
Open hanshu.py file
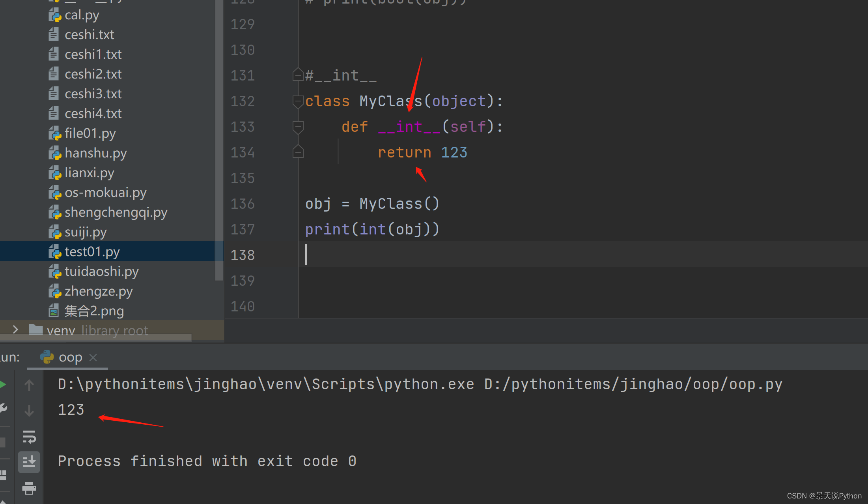coord(96,153)
